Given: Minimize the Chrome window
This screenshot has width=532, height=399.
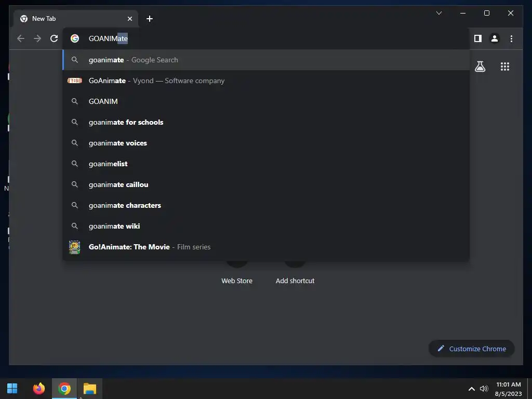Looking at the screenshot, I should (463, 13).
